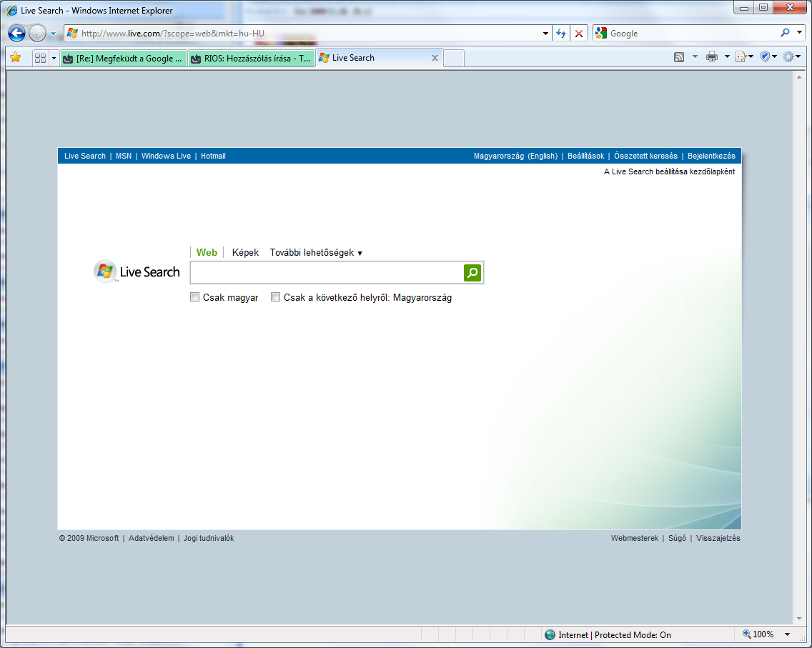
Task: Open a new blank tab
Action: [x=454, y=59]
